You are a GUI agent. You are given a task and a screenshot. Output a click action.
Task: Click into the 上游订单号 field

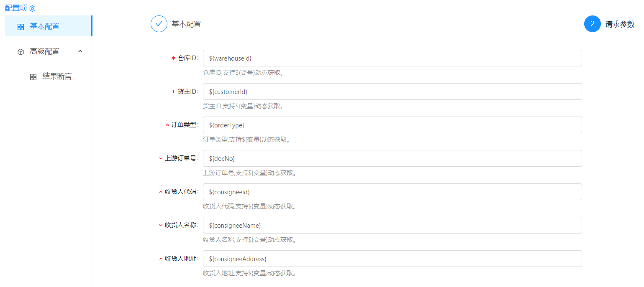tap(392, 158)
